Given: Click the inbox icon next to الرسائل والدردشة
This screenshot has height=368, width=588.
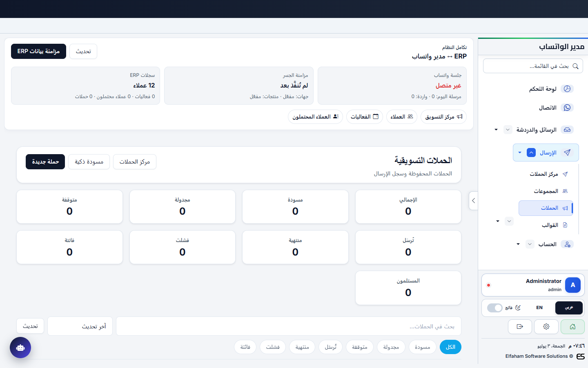Looking at the screenshot, I should (567, 130).
